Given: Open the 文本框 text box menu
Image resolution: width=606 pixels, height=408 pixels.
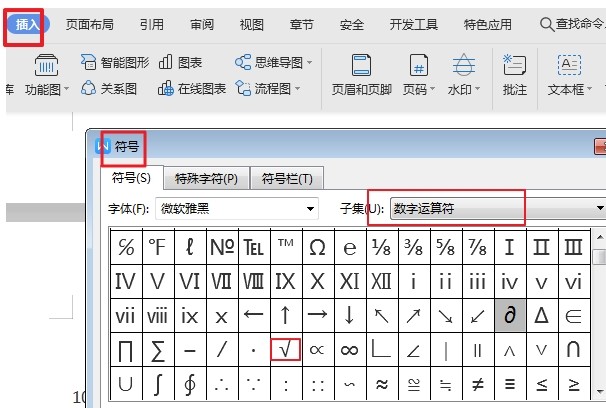Looking at the screenshot, I should point(570,76).
